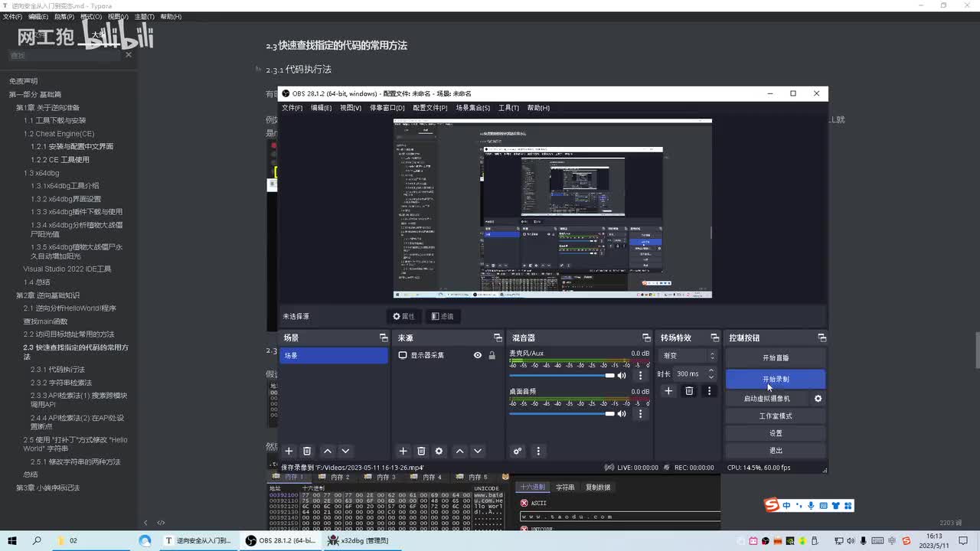Mute the 桌面音频 audio channel
Screen dimensions: 980x551
(622, 414)
